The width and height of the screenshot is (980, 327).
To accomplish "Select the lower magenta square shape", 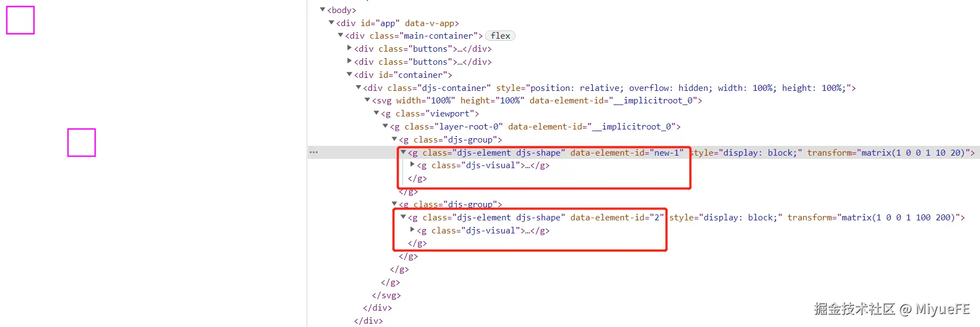I will point(82,143).
